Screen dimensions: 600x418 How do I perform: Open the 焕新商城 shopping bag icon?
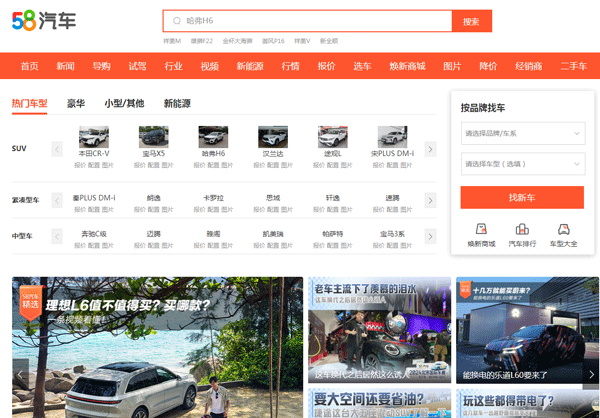[x=481, y=229]
